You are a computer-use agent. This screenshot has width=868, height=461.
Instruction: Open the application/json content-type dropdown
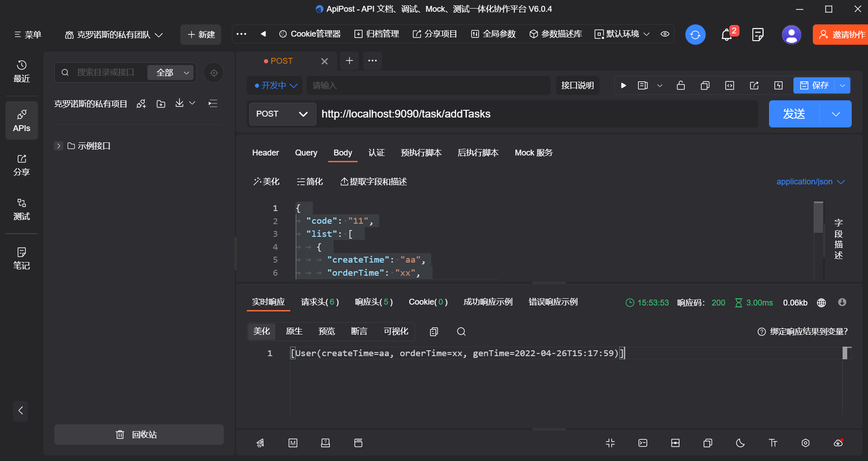pos(810,182)
